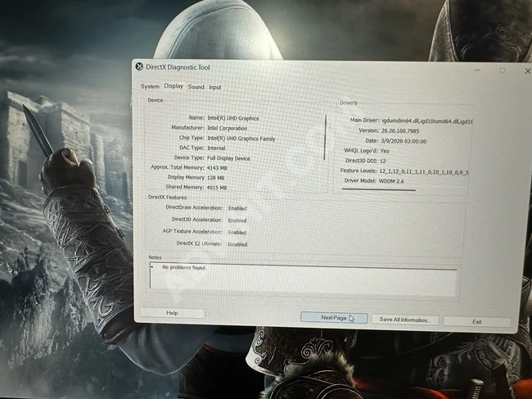532x399 pixels.
Task: Click the 'Device' group heading
Action: [x=156, y=100]
